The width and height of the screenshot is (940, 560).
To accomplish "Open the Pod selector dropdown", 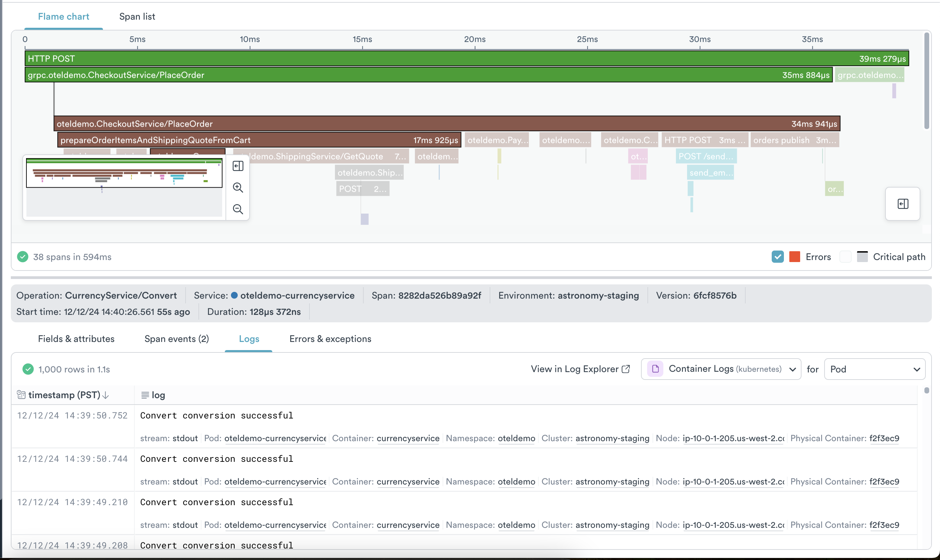I will [875, 369].
